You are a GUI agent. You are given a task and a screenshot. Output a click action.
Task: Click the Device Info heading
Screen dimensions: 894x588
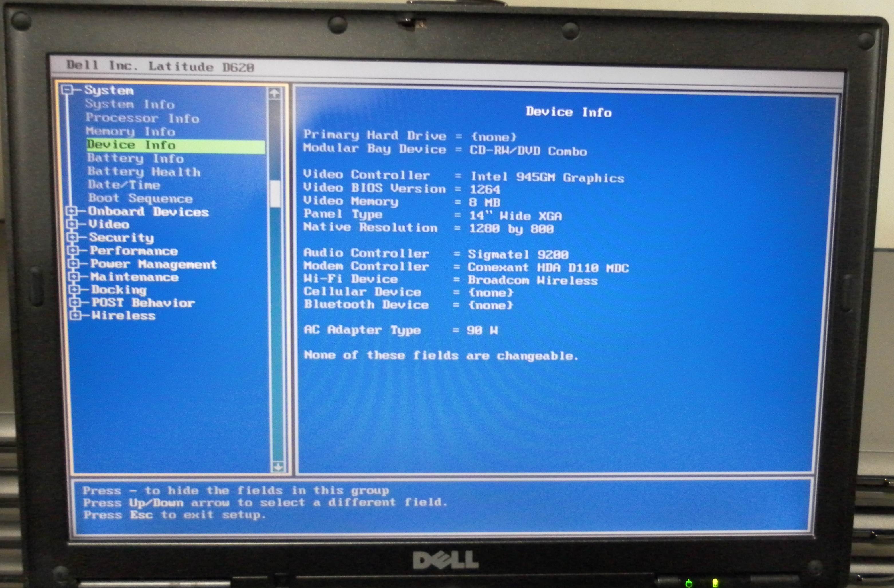pyautogui.click(x=569, y=112)
